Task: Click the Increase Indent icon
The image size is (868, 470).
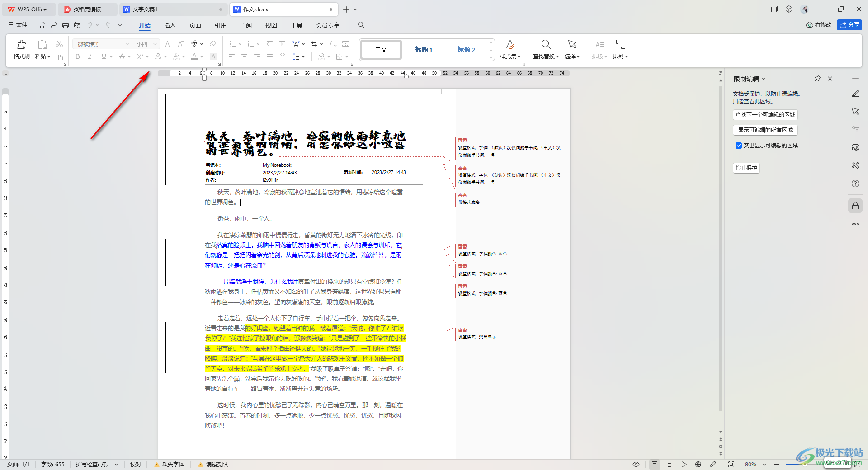Action: click(x=282, y=44)
